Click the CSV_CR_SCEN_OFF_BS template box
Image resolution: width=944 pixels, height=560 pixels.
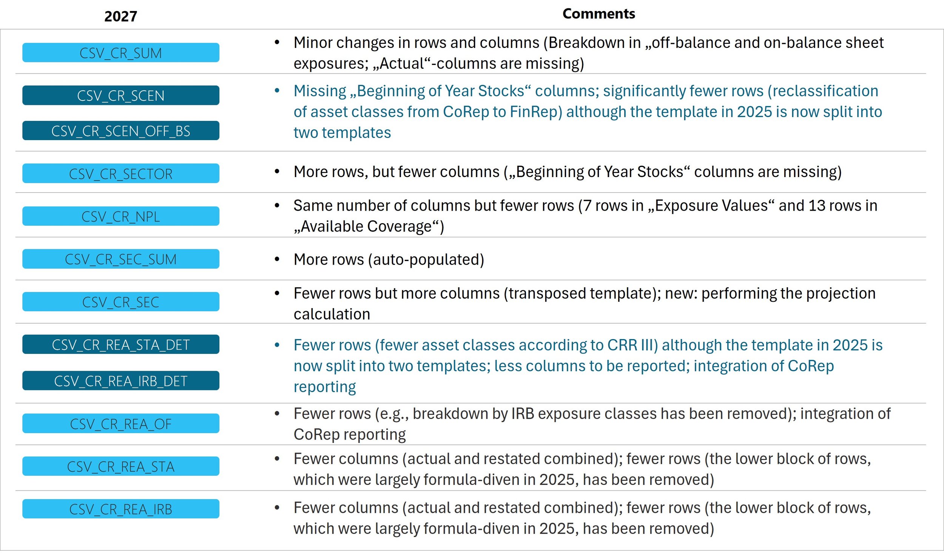click(x=121, y=131)
